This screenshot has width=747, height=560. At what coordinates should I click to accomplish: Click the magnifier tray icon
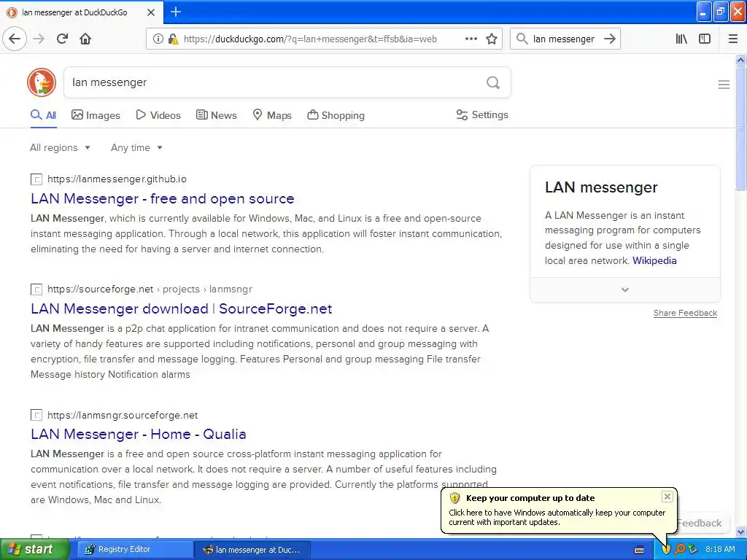tap(679, 550)
